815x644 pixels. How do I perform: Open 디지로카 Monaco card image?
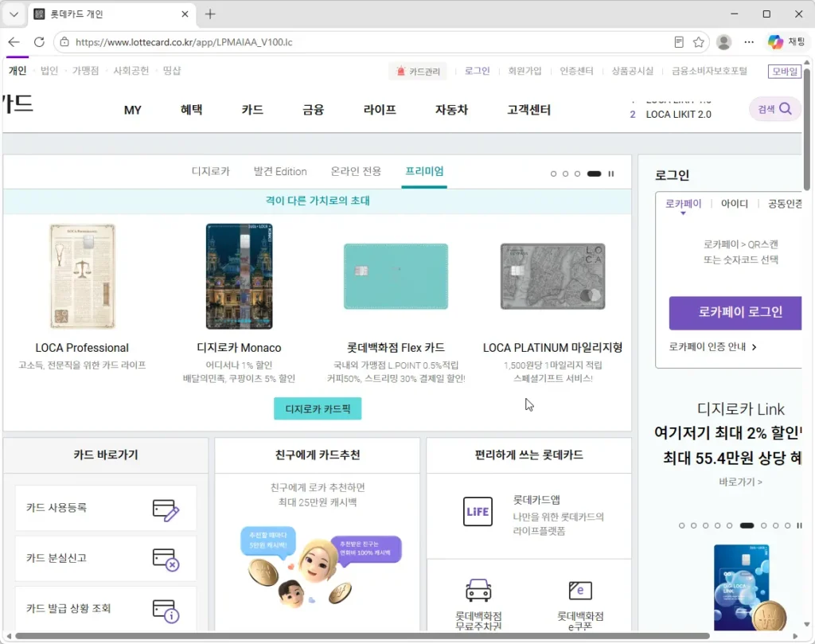point(239,276)
